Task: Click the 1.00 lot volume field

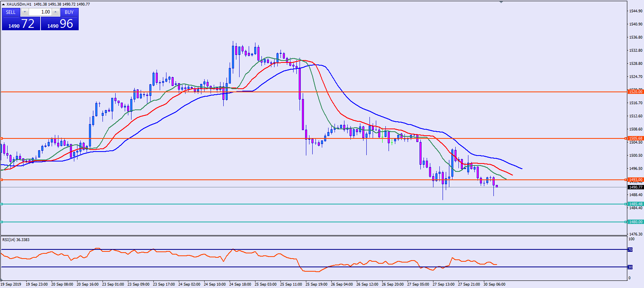Action: coord(41,12)
